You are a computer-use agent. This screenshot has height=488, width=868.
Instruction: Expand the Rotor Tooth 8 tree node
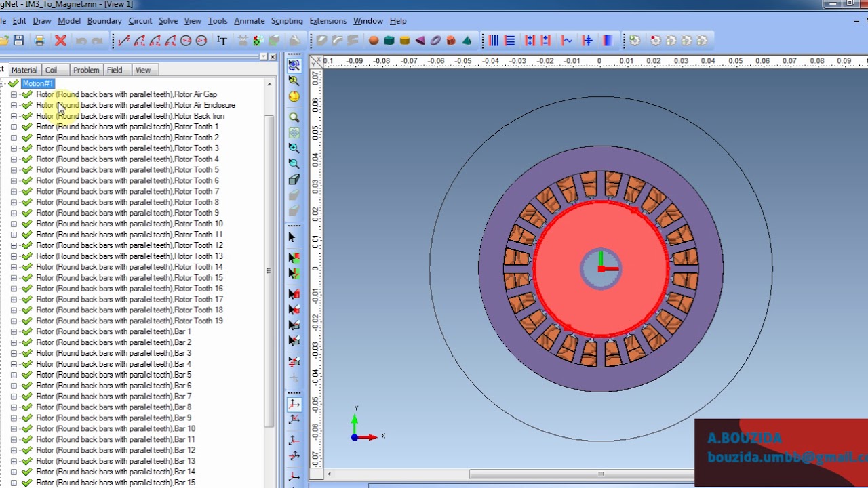[x=14, y=202]
